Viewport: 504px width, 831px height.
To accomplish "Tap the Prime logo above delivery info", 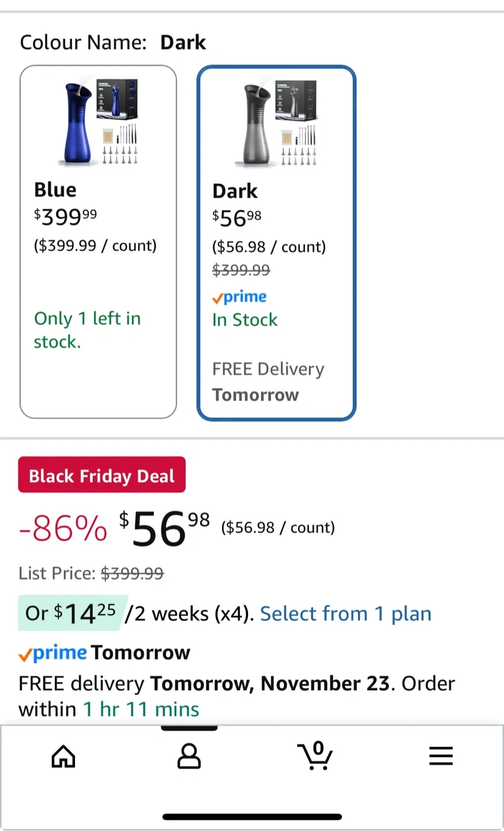I will [x=53, y=653].
